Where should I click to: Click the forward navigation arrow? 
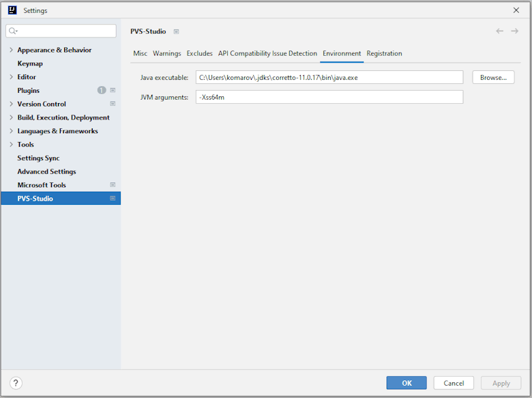(x=515, y=31)
